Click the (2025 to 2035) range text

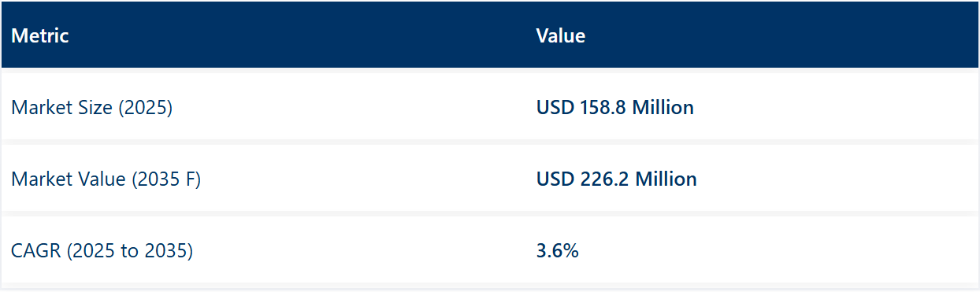129,252
